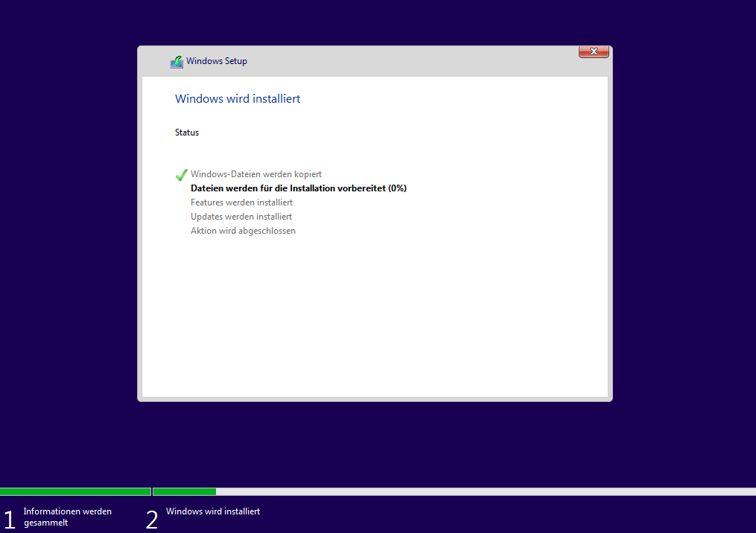Click the completed phase 1 progress bar

(75, 491)
